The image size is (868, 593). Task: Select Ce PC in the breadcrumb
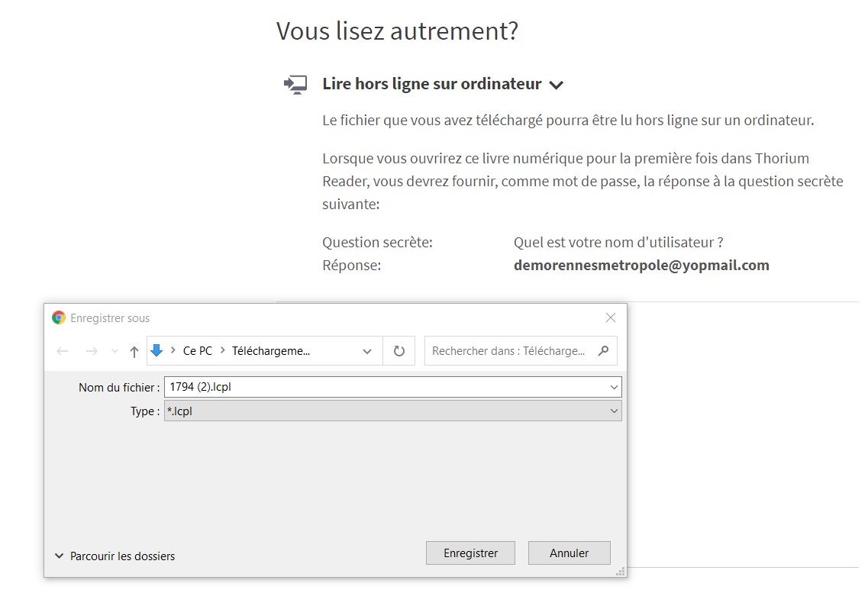pos(198,351)
